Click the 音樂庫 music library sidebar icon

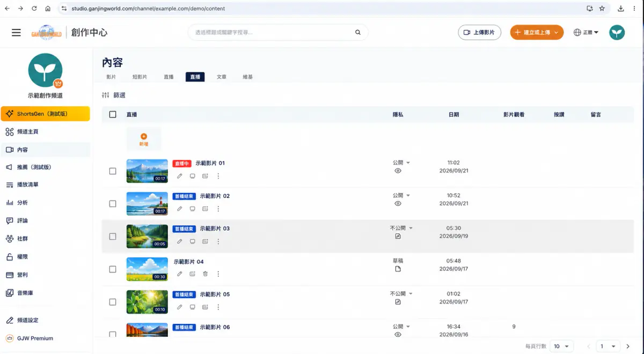(9, 293)
